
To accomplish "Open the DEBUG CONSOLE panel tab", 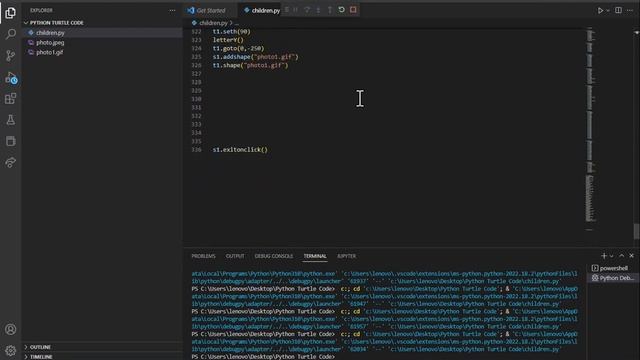I will coord(273,256).
